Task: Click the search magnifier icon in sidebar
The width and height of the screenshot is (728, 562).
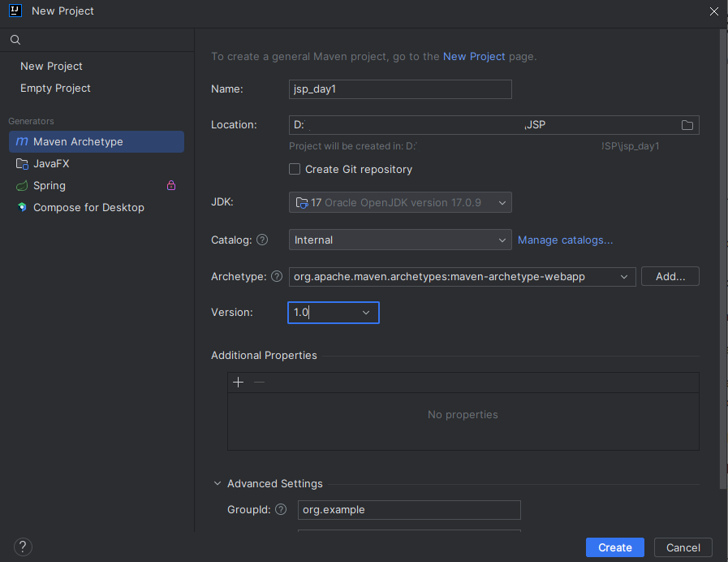Action: click(x=15, y=40)
